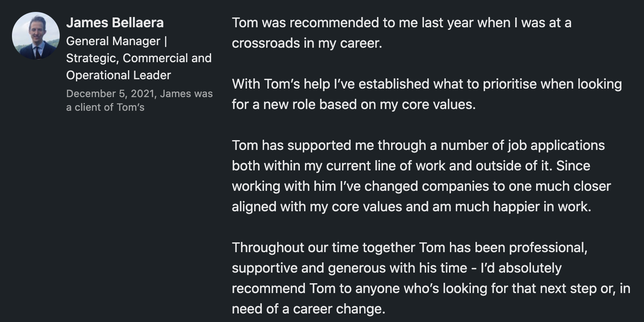Click the line 'recommend Tom to anyone who's looking'
Screen dimensions: 644x322
point(431,288)
